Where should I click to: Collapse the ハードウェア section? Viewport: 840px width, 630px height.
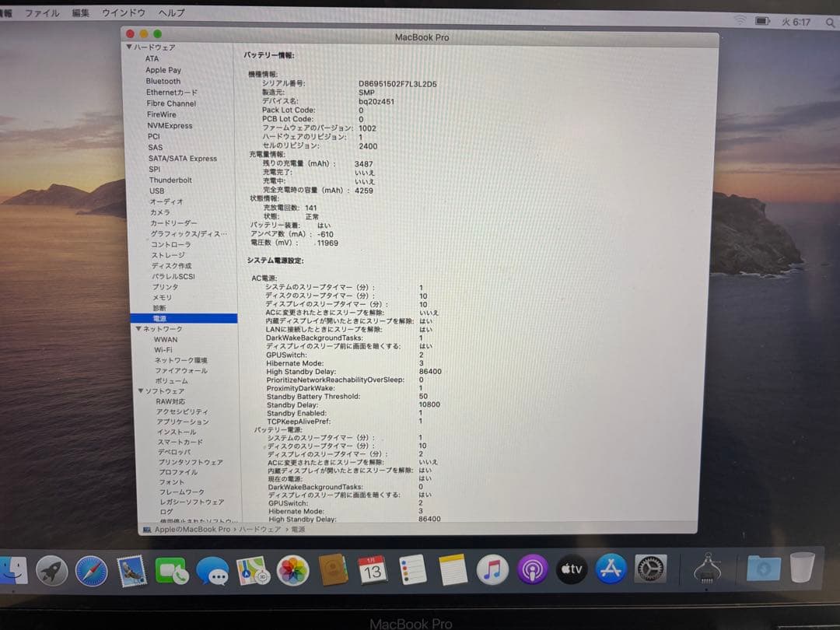point(129,47)
